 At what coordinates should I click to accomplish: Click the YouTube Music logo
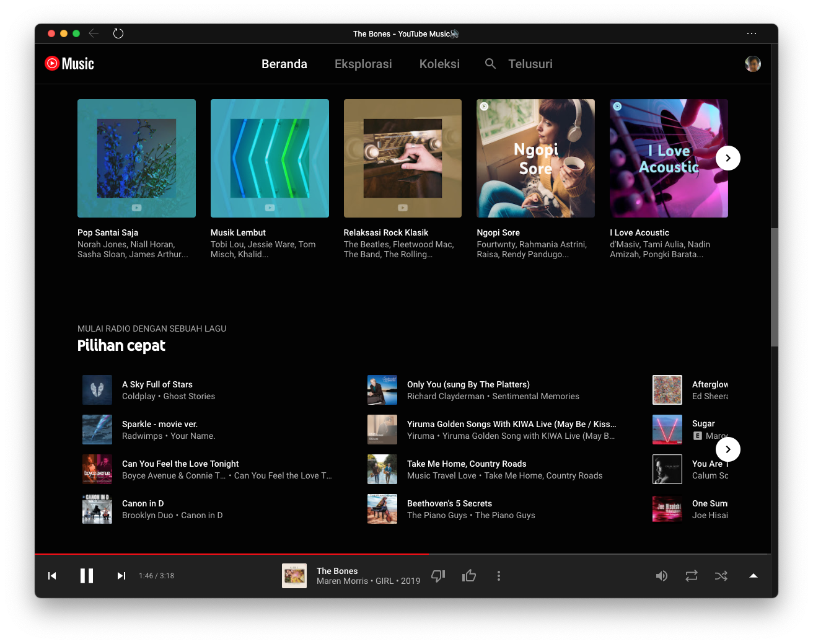pyautogui.click(x=69, y=64)
